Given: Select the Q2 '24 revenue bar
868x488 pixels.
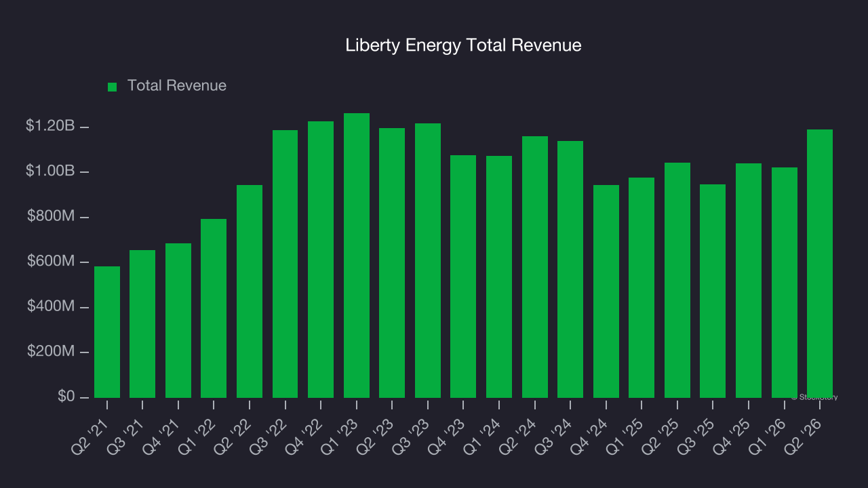Looking at the screenshot, I should [534, 267].
